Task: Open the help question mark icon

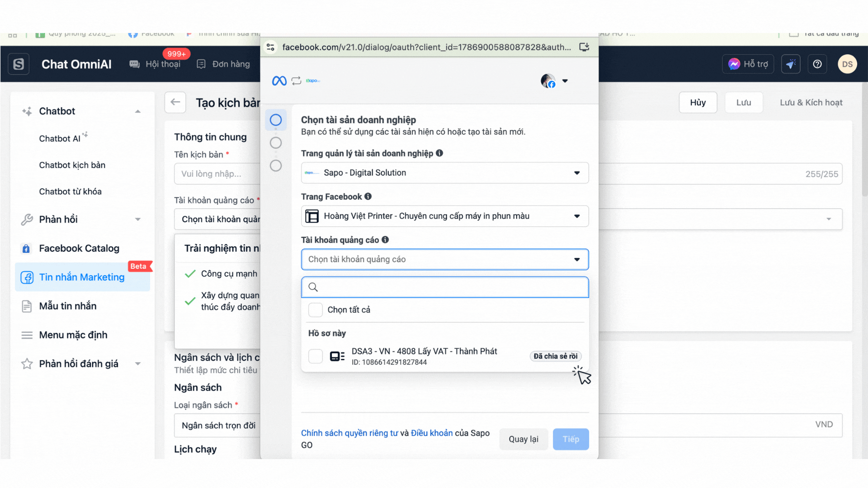Action: click(x=817, y=64)
